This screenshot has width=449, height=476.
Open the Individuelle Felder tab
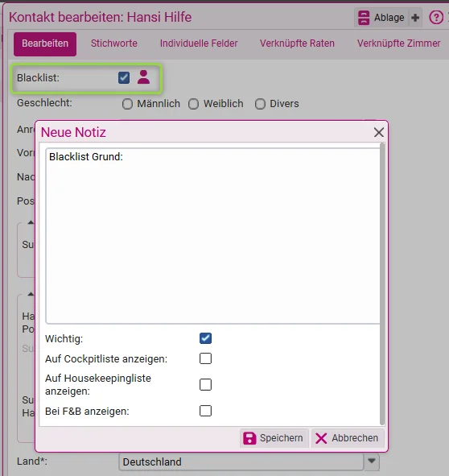[x=199, y=43]
